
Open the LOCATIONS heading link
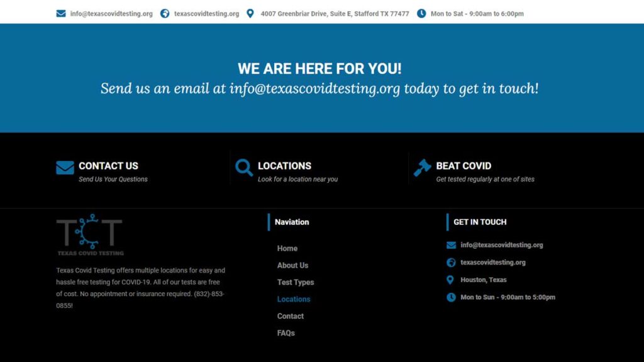[285, 166]
